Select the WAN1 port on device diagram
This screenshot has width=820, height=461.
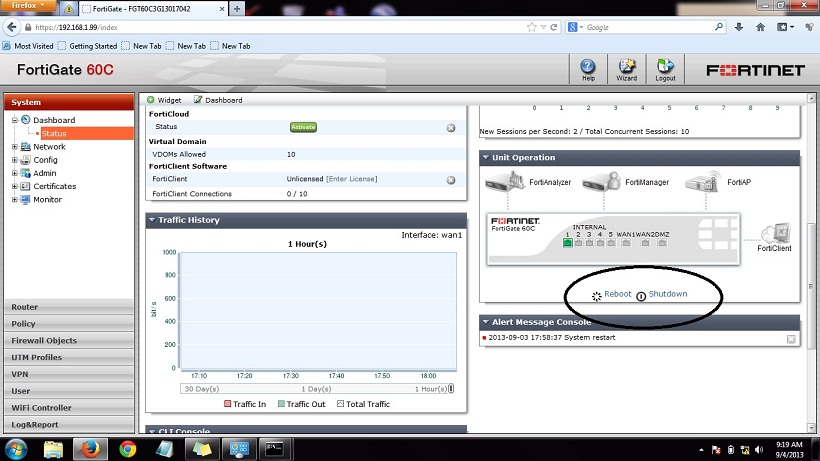tap(626, 243)
